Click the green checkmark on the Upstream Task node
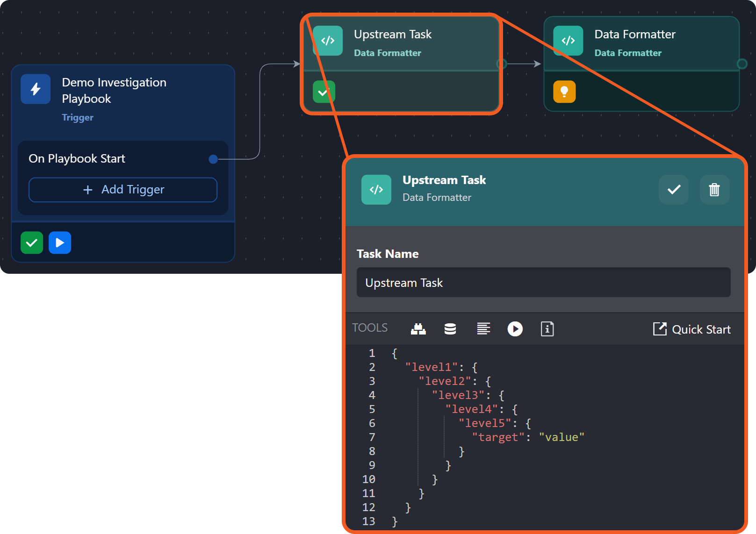Screen dimensions: 756x534 (x=324, y=92)
